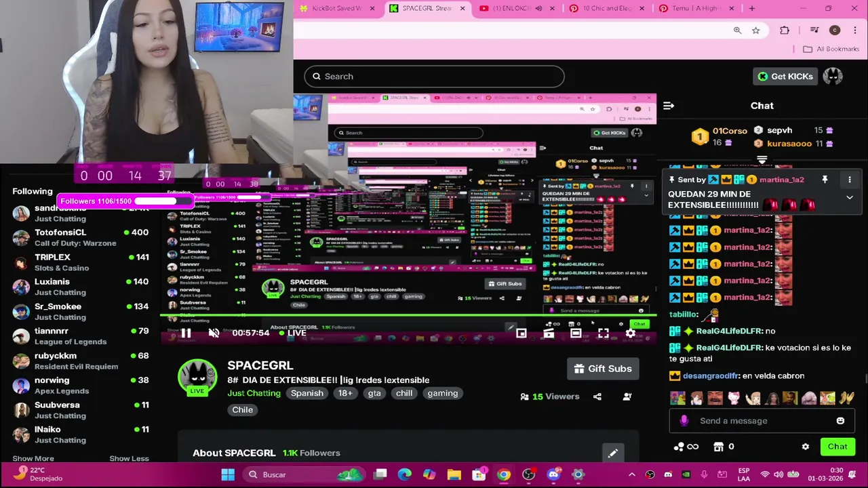Open the channel points infinity icon
The image size is (868, 488).
[686, 447]
